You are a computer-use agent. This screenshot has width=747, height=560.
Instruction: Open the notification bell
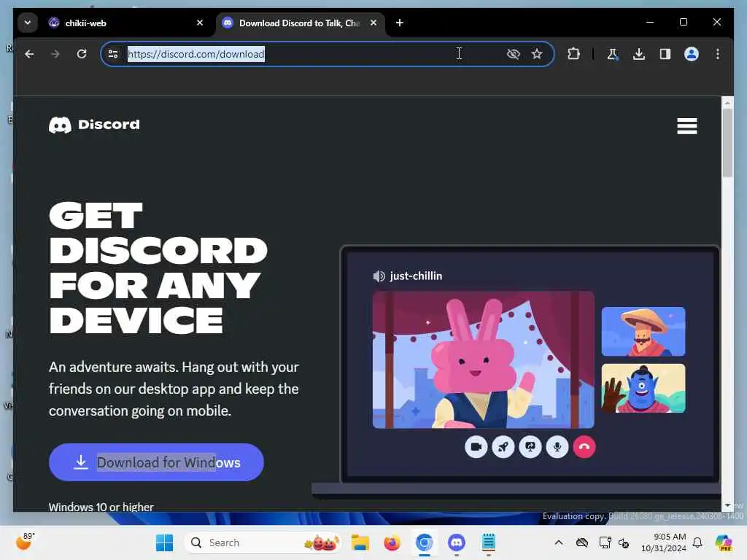pyautogui.click(x=697, y=542)
